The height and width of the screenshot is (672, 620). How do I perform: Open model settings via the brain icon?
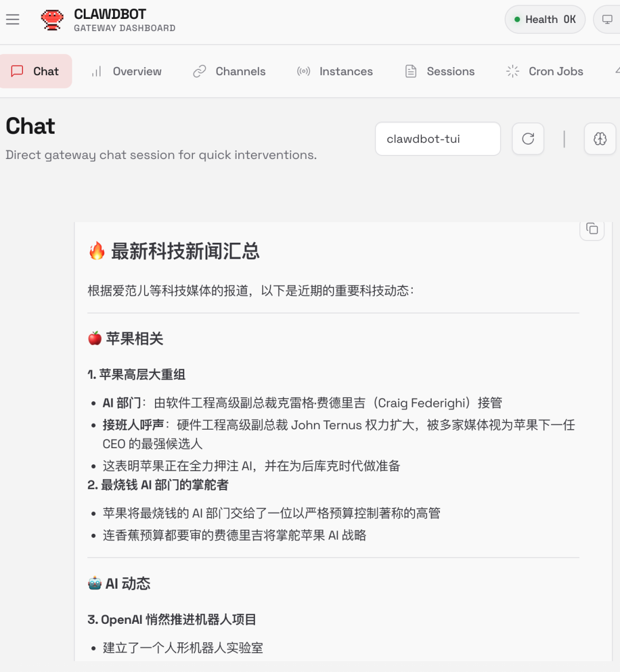click(x=599, y=138)
